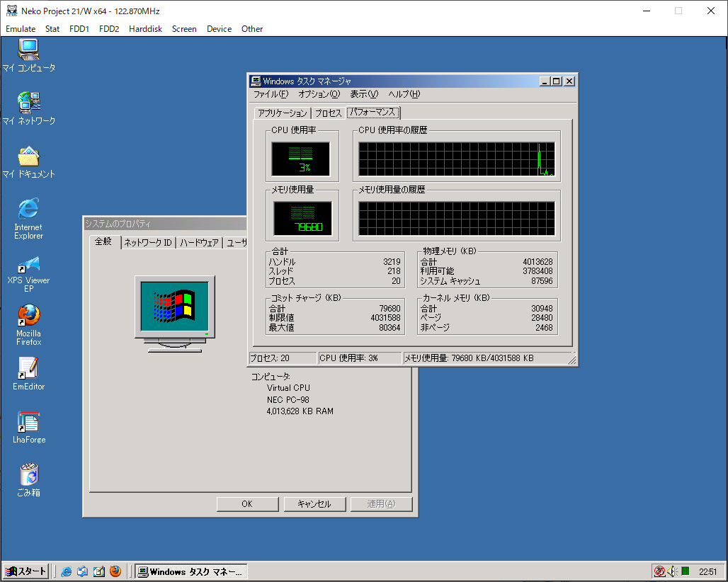Viewport: 728px width, 582px height.
Task: Click the Neko Project cat icon in title bar
Action: [11, 11]
